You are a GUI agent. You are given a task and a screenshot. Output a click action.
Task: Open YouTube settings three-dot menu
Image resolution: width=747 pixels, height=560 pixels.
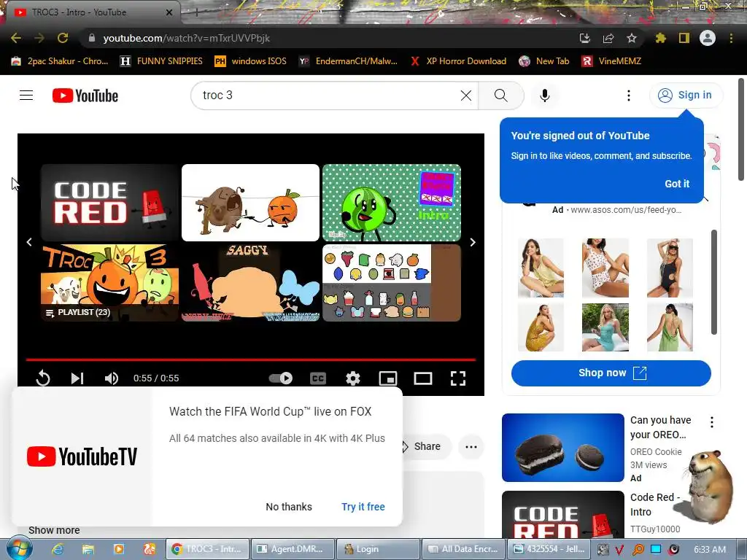(x=629, y=96)
